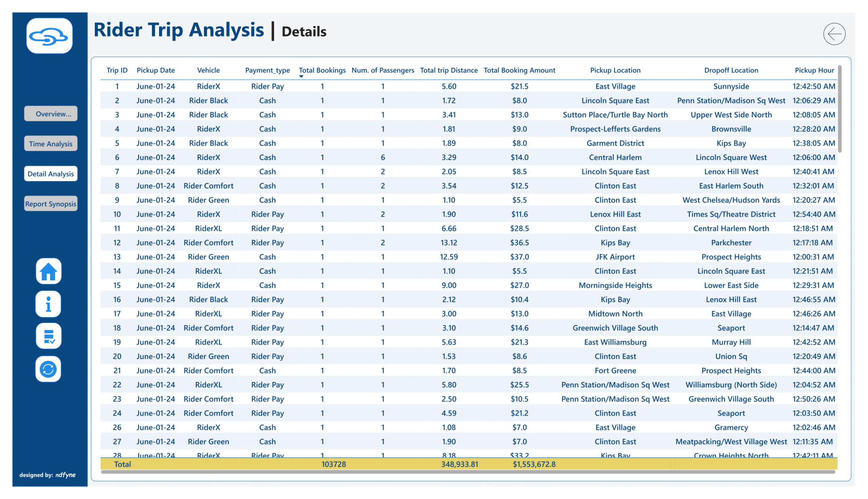Sort by Dropoff Location column header
The width and height of the screenshot is (868, 499).
[731, 70]
